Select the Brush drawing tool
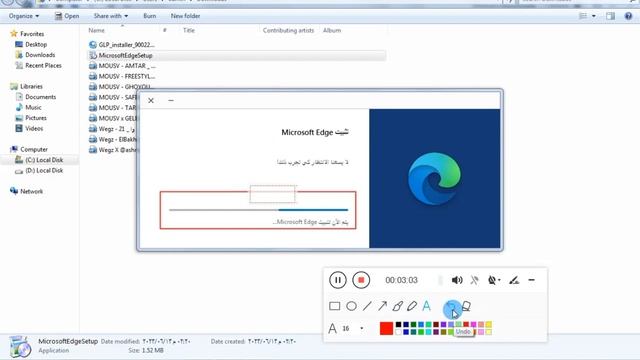 point(398,306)
